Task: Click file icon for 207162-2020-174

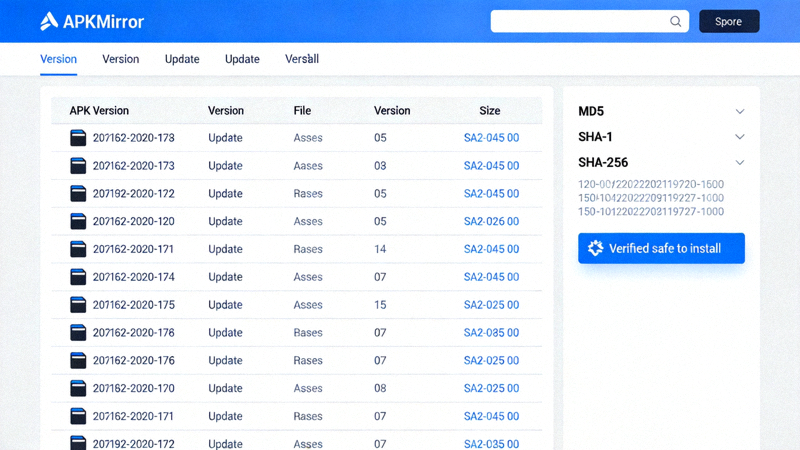Action: (78, 277)
